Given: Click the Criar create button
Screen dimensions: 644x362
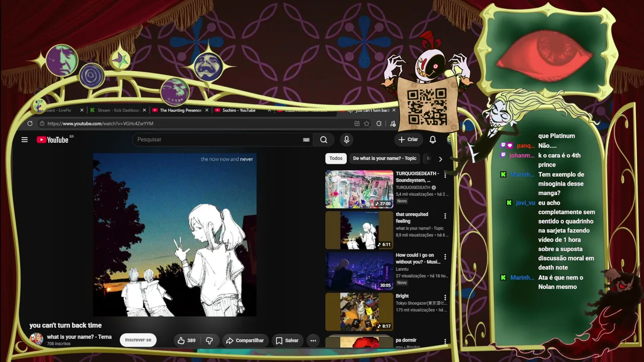Looking at the screenshot, I should (408, 140).
